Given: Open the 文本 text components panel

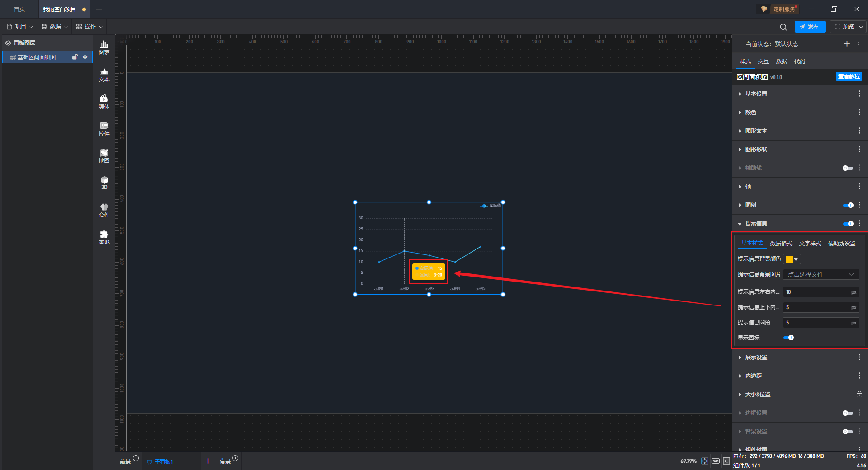Looking at the screenshot, I should pos(104,75).
